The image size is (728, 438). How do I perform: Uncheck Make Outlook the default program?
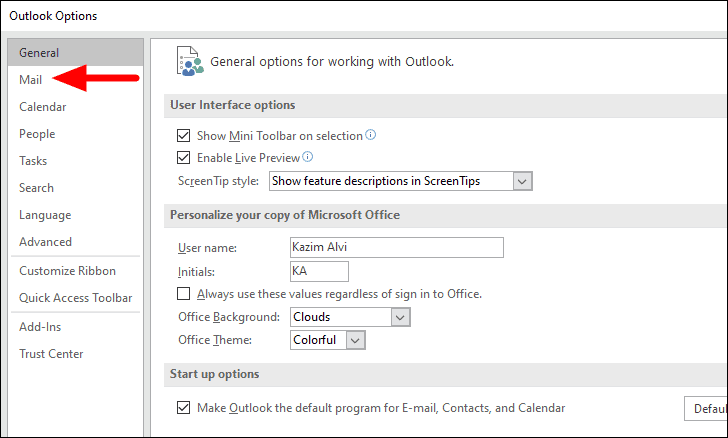click(x=183, y=408)
